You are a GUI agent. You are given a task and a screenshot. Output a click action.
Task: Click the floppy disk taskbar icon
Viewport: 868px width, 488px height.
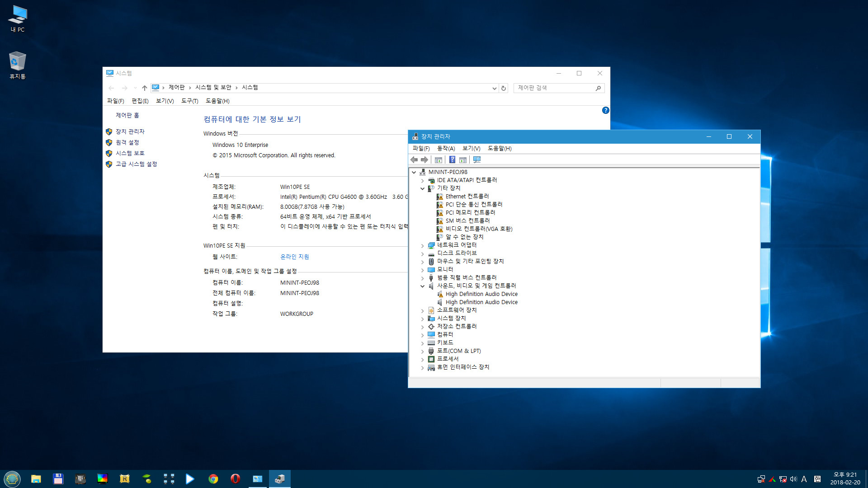tap(58, 479)
